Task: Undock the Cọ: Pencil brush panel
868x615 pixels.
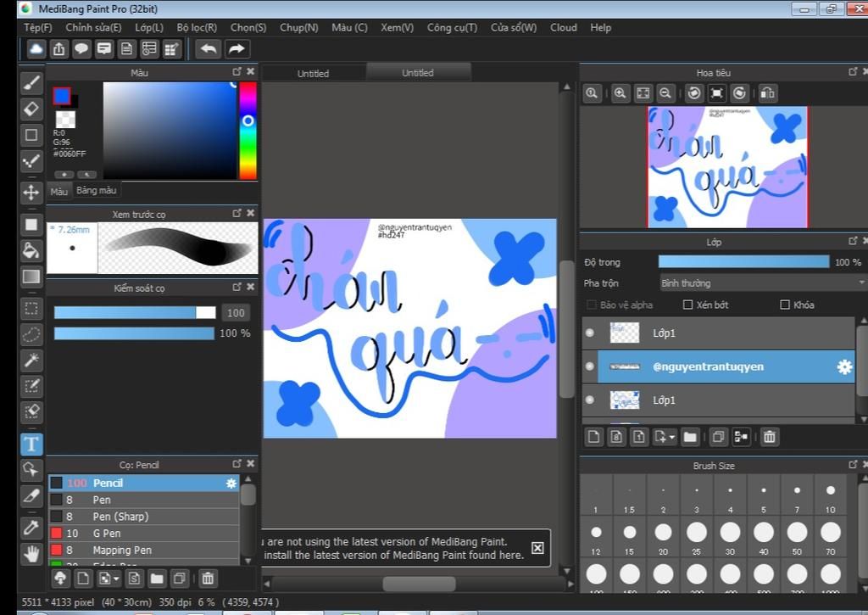Action: 237,463
